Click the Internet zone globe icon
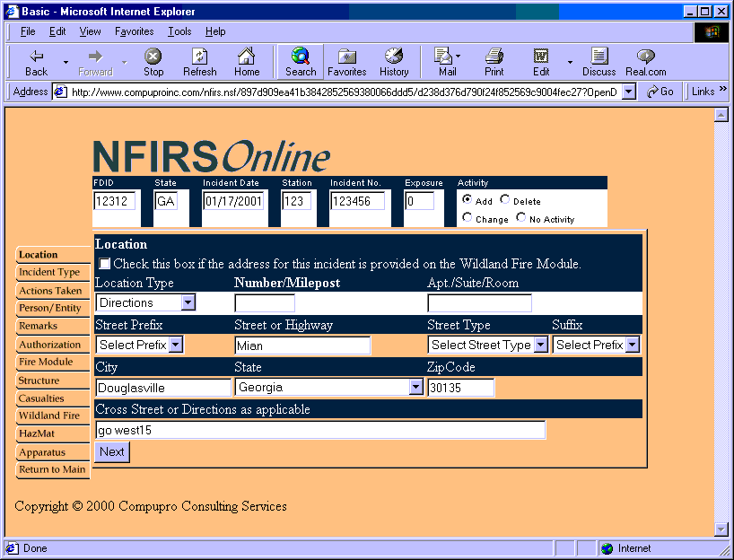 pyautogui.click(x=607, y=548)
